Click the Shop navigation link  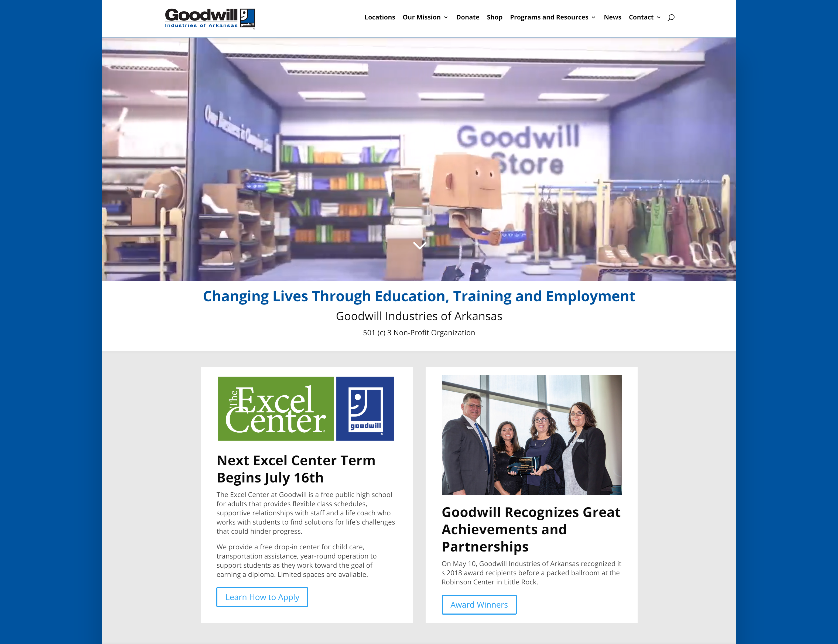tap(494, 17)
